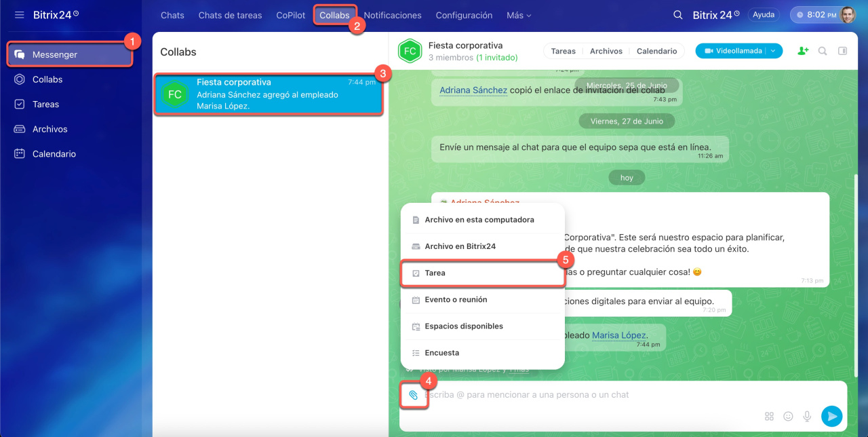The width and height of the screenshot is (868, 437).
Task: Open global search in top bar
Action: [677, 15]
